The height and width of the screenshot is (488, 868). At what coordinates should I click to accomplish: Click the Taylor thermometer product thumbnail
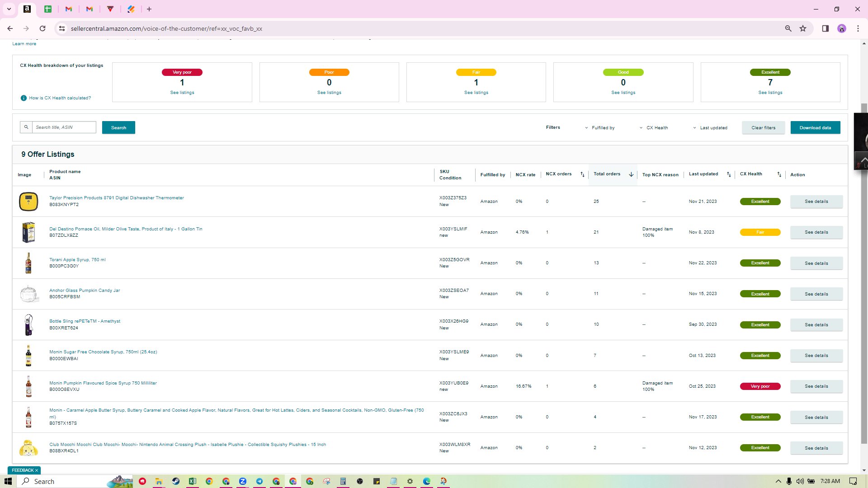pyautogui.click(x=28, y=202)
